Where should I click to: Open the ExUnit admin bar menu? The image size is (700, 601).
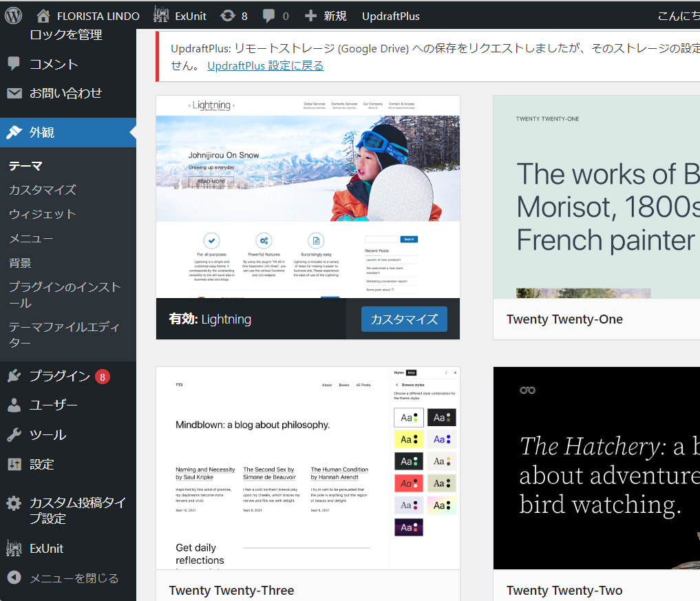191,17
